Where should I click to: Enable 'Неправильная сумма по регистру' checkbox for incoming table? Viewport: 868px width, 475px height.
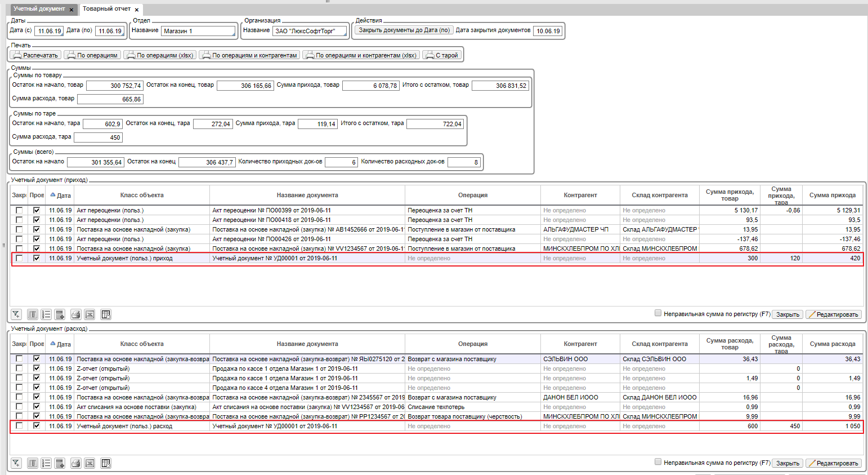coord(658,313)
